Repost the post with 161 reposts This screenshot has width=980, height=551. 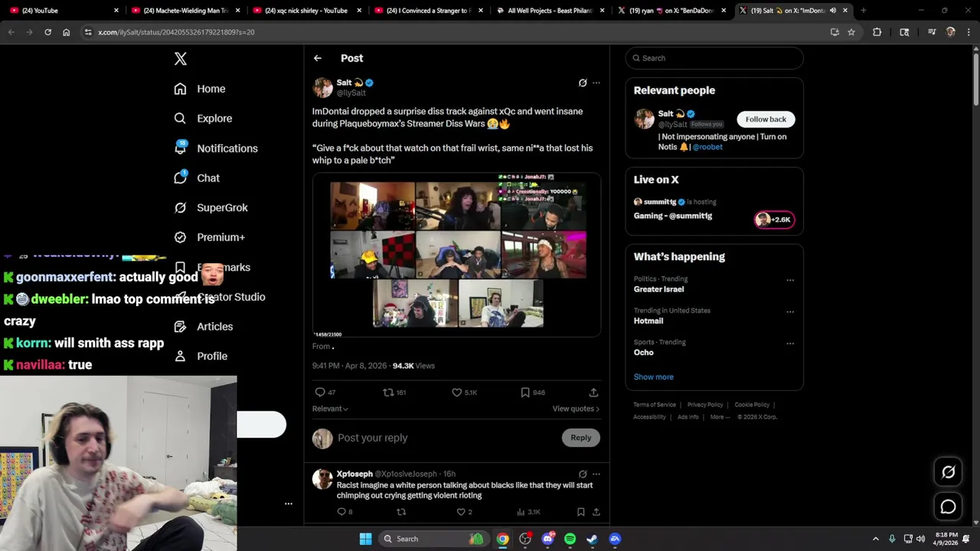(x=394, y=392)
